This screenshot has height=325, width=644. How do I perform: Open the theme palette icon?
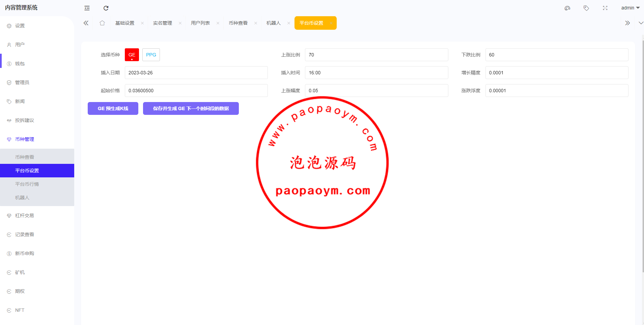(567, 8)
